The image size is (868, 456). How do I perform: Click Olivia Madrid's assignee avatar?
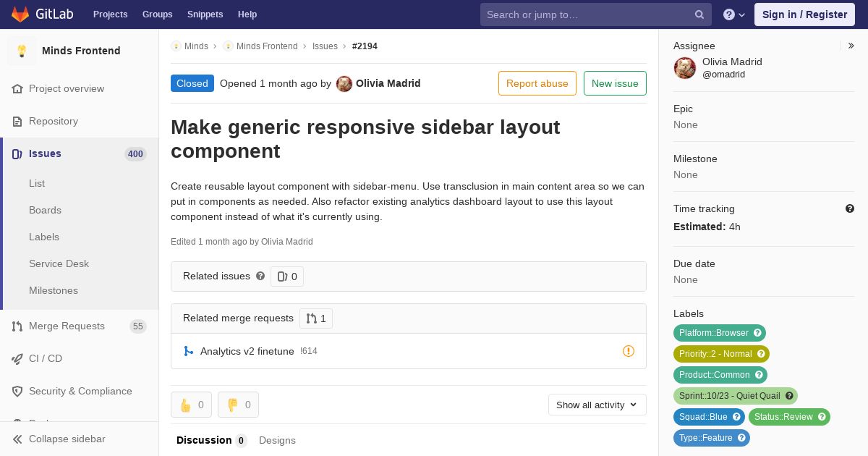[x=685, y=68]
